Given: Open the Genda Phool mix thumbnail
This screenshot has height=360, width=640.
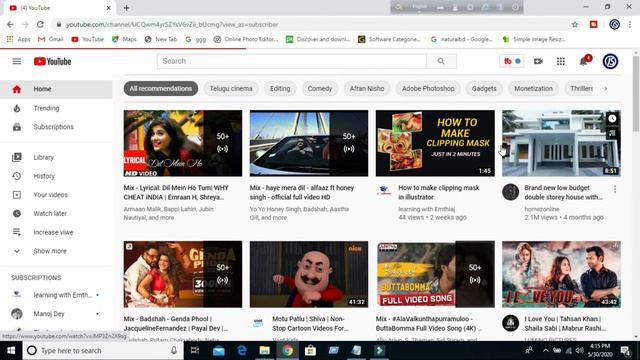Looking at the screenshot, I should (183, 274).
